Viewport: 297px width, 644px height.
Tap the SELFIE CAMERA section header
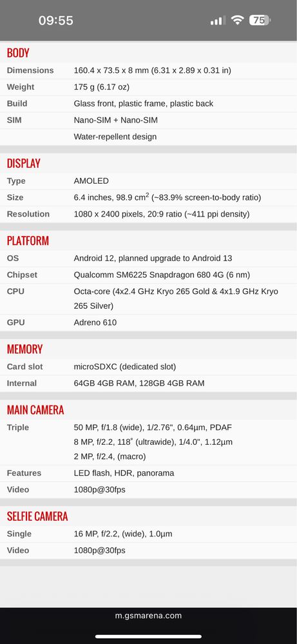click(x=37, y=516)
